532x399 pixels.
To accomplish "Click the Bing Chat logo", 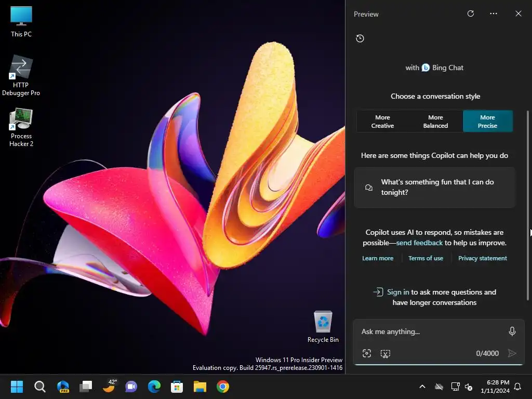I will [x=425, y=68].
